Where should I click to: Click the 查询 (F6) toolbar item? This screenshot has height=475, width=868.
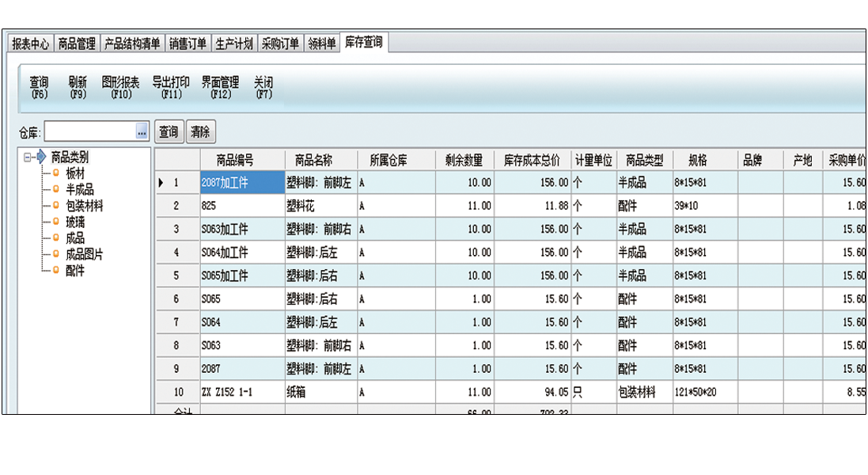click(x=39, y=87)
